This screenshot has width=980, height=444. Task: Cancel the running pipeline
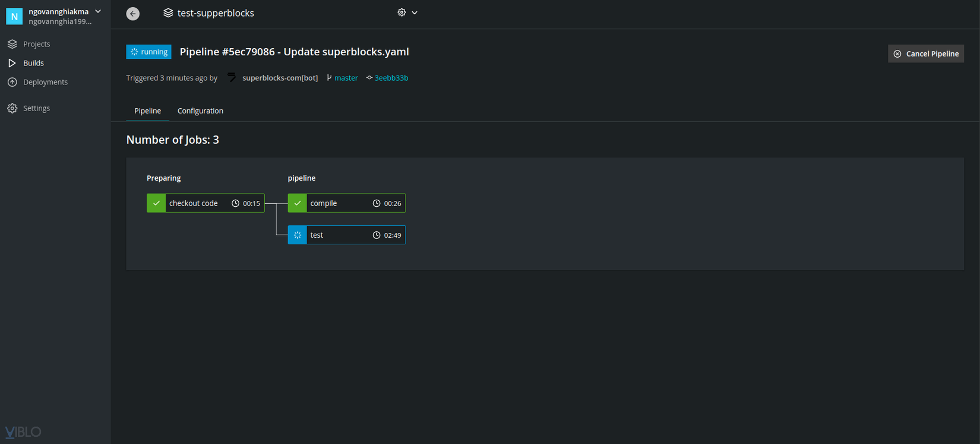(x=926, y=53)
